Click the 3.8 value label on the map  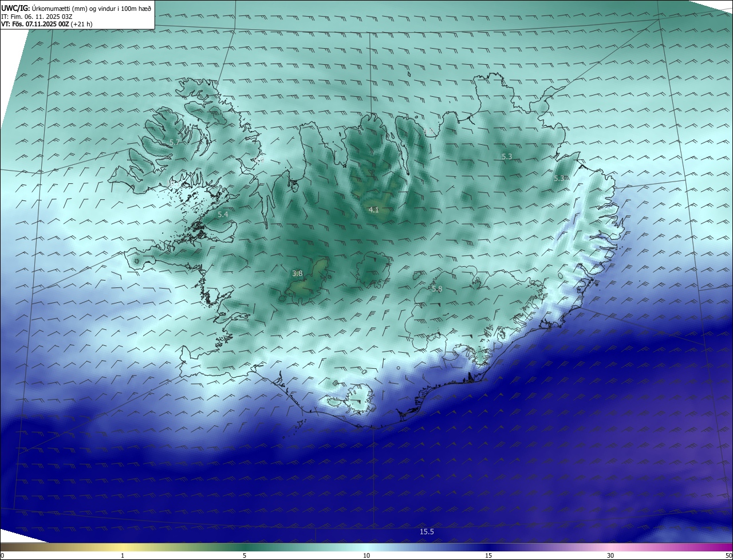[x=297, y=274]
